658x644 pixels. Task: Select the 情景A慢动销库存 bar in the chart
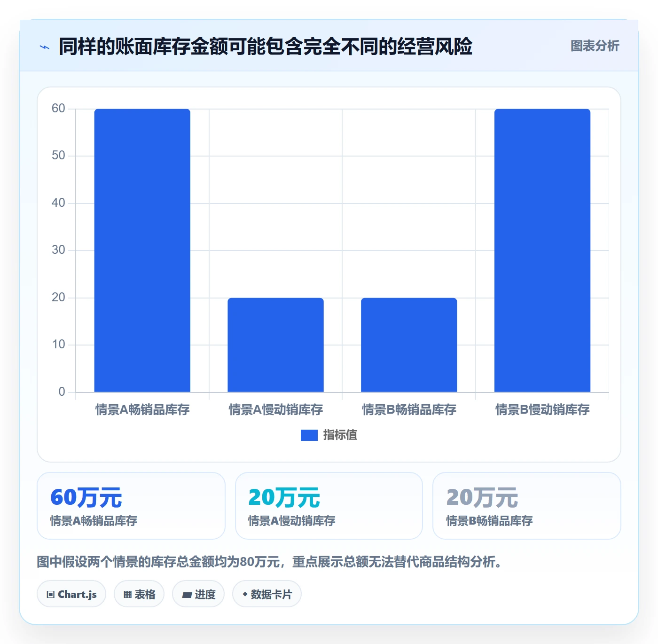click(x=276, y=345)
